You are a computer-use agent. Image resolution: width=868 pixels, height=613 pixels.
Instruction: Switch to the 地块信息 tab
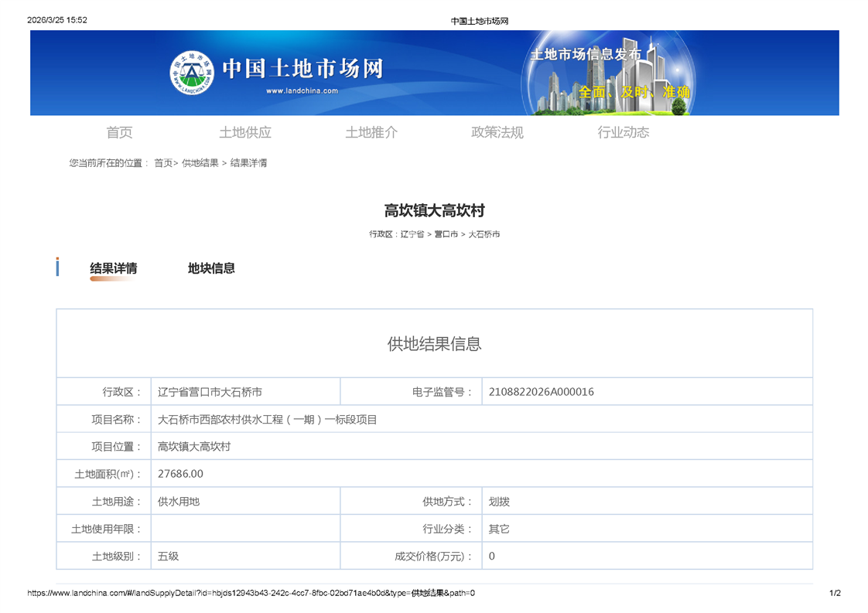[x=211, y=268]
